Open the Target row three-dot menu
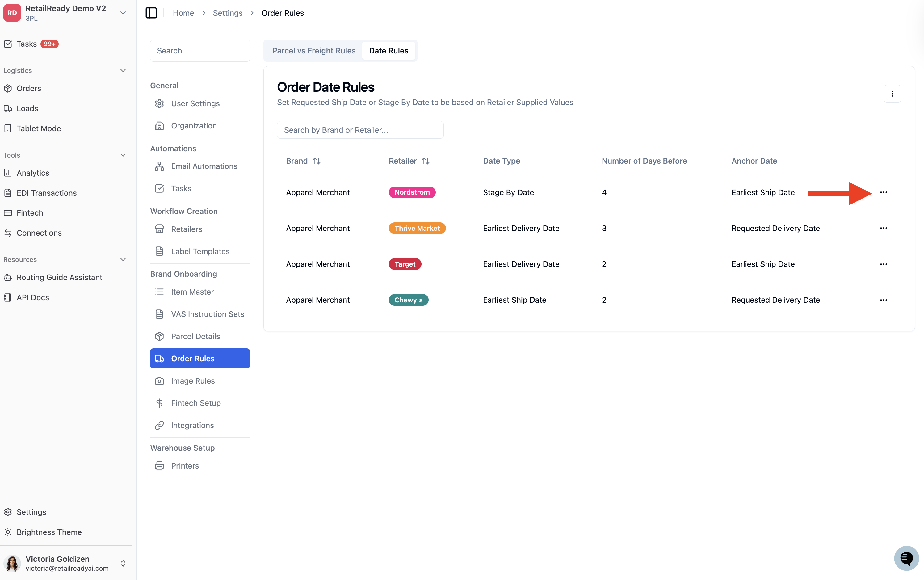This screenshot has height=580, width=924. tap(883, 264)
